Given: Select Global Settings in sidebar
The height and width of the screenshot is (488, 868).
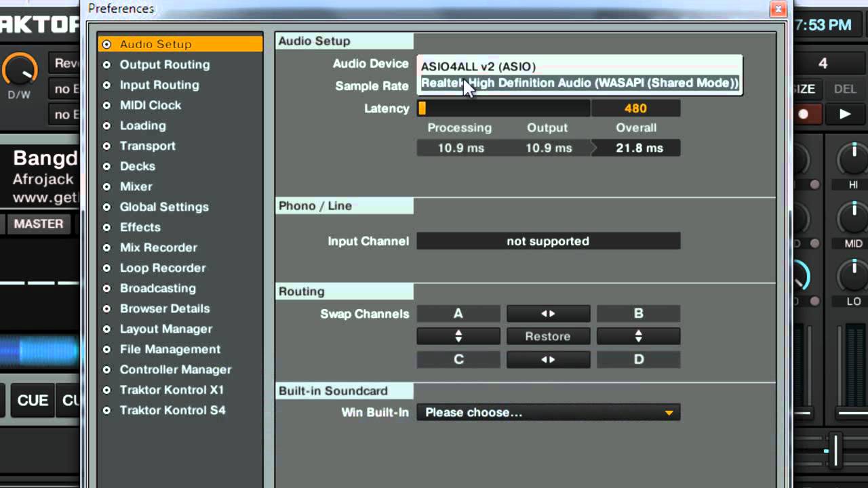Looking at the screenshot, I should tap(164, 207).
